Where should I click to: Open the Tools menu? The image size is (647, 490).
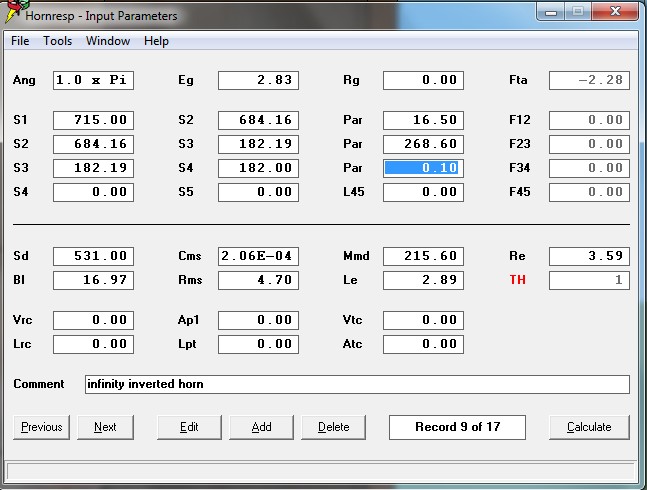coord(57,41)
